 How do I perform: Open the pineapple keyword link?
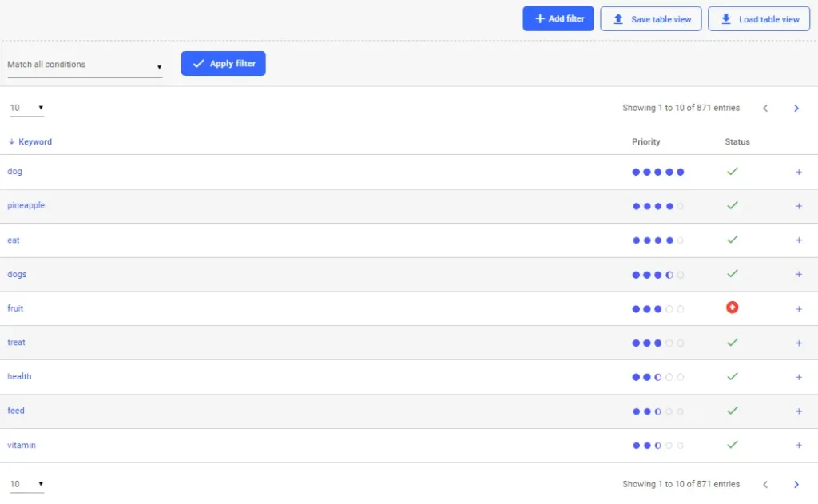(26, 205)
